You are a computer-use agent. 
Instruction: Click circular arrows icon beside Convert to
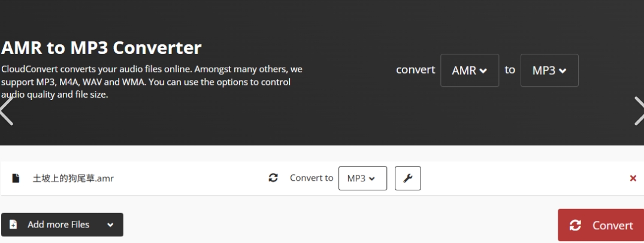(x=273, y=178)
